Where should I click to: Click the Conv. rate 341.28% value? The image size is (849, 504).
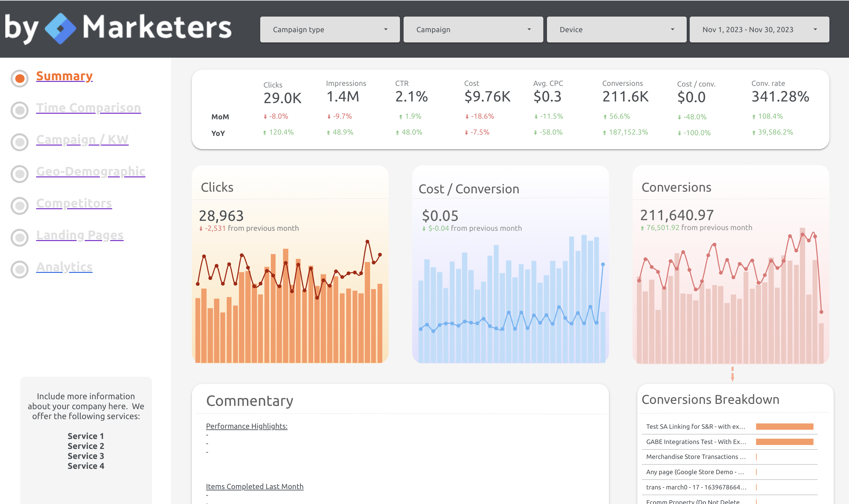[x=780, y=97]
